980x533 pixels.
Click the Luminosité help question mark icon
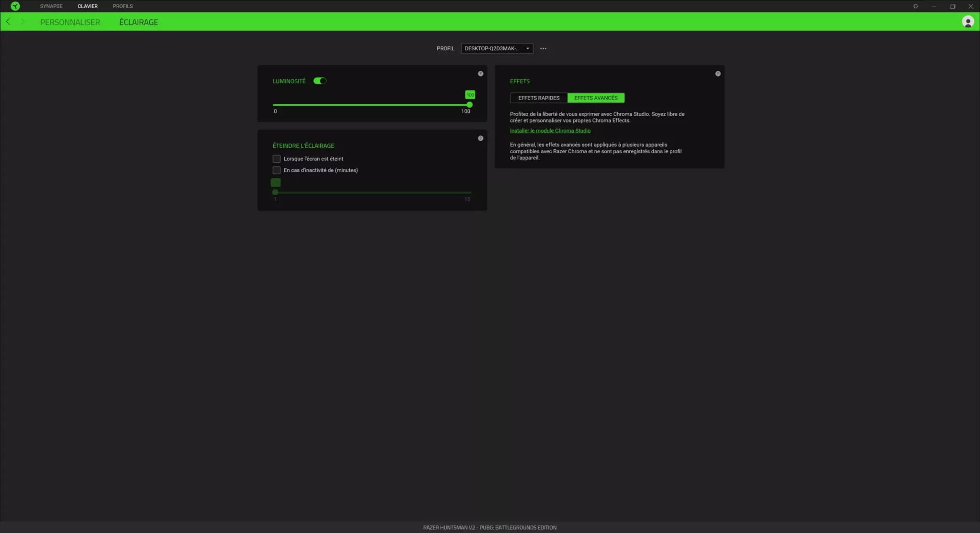480,73
